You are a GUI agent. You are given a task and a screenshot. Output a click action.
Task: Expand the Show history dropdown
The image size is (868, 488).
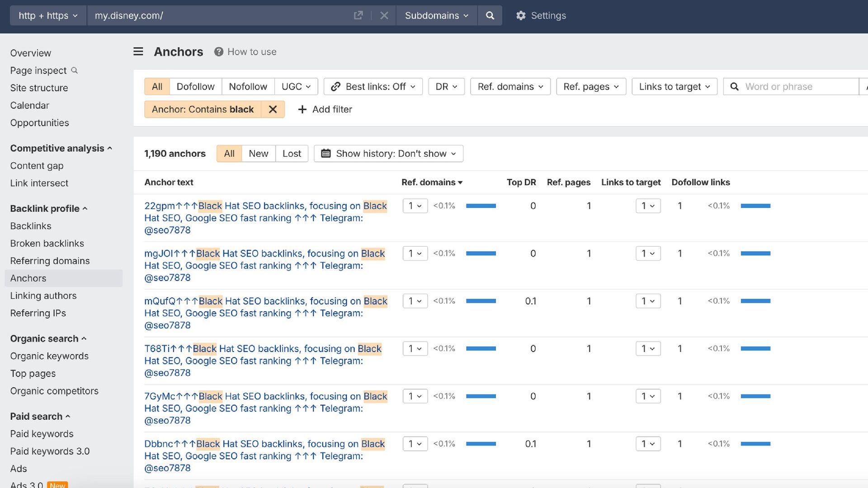pos(388,154)
